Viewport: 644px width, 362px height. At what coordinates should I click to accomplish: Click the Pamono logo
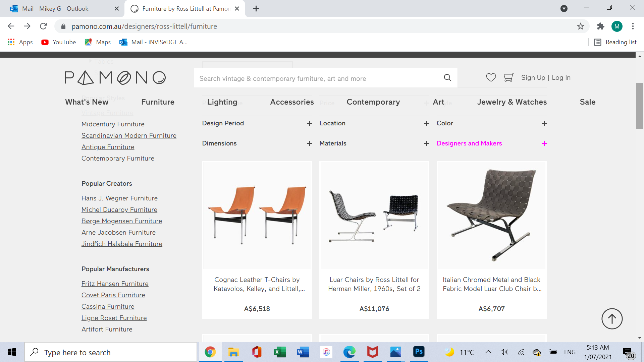[x=115, y=78]
